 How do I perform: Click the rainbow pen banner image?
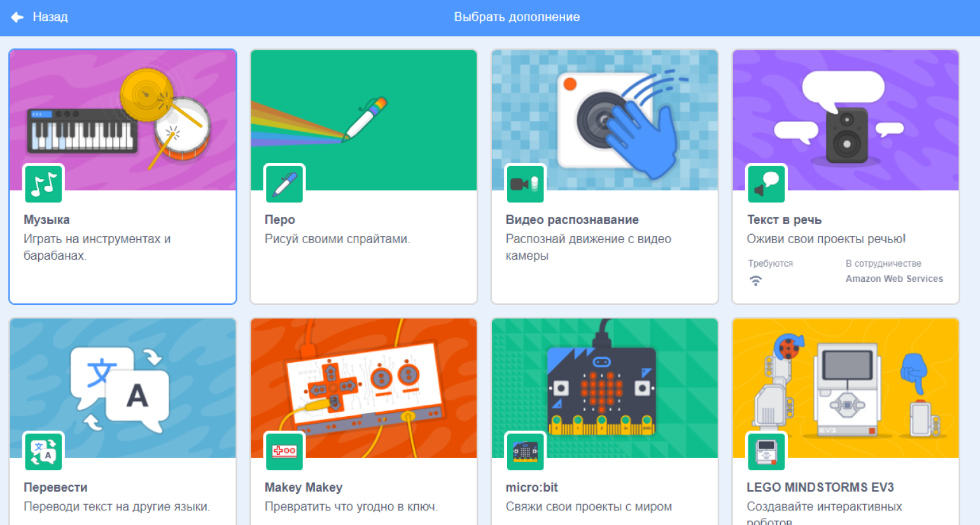pyautogui.click(x=364, y=120)
